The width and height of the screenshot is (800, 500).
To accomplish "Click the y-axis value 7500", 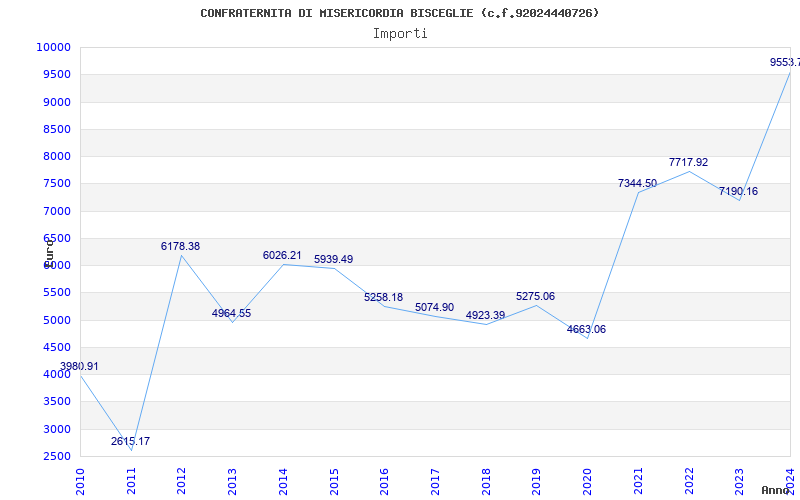I will [57, 184].
